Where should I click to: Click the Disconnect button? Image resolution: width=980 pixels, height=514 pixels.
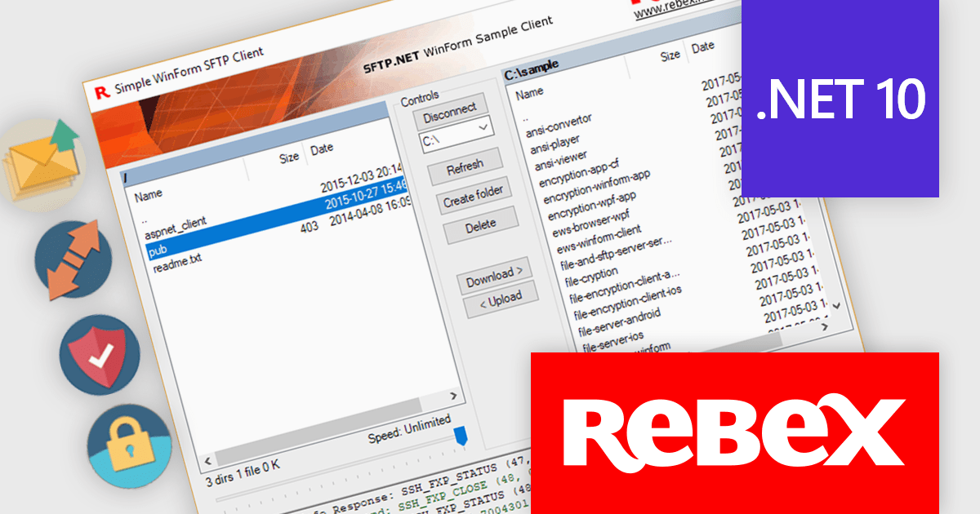(450, 111)
